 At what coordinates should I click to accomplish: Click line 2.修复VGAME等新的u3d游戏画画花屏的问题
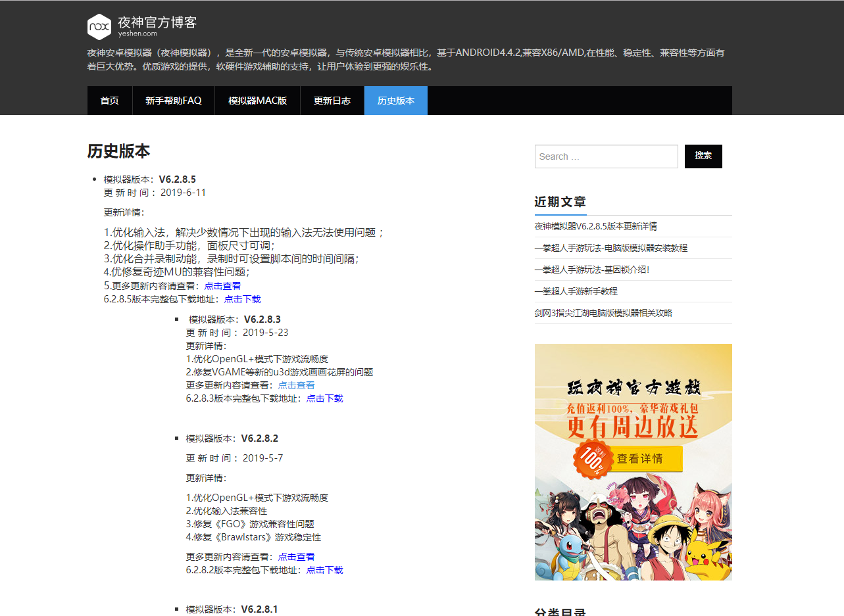point(280,372)
